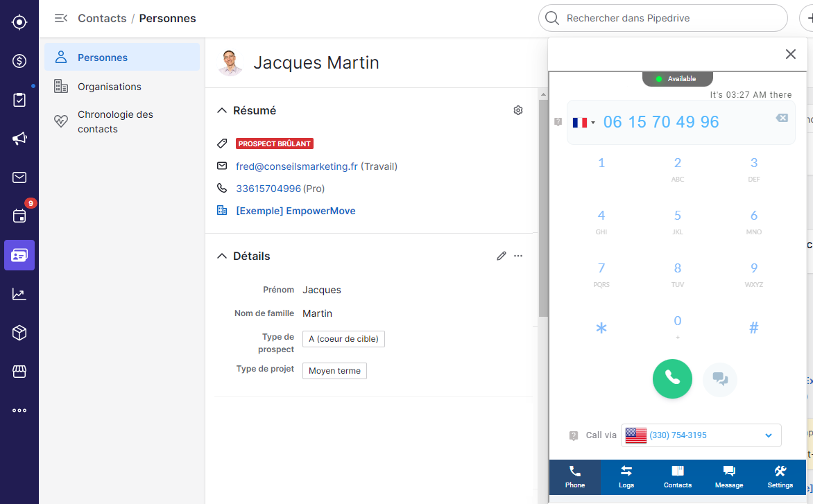The image size is (813, 504).
Task: Dial digit 4 GHI on keypad
Action: pyautogui.click(x=601, y=222)
